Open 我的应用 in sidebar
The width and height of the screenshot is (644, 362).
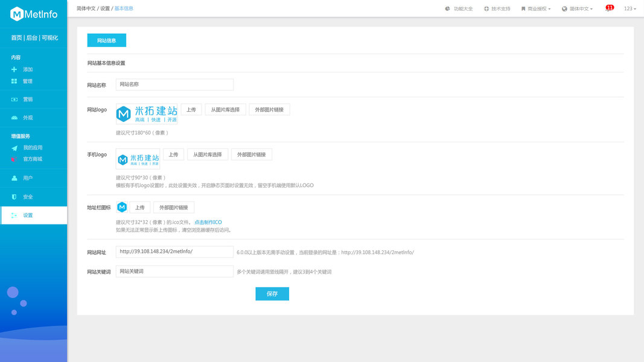34,148
